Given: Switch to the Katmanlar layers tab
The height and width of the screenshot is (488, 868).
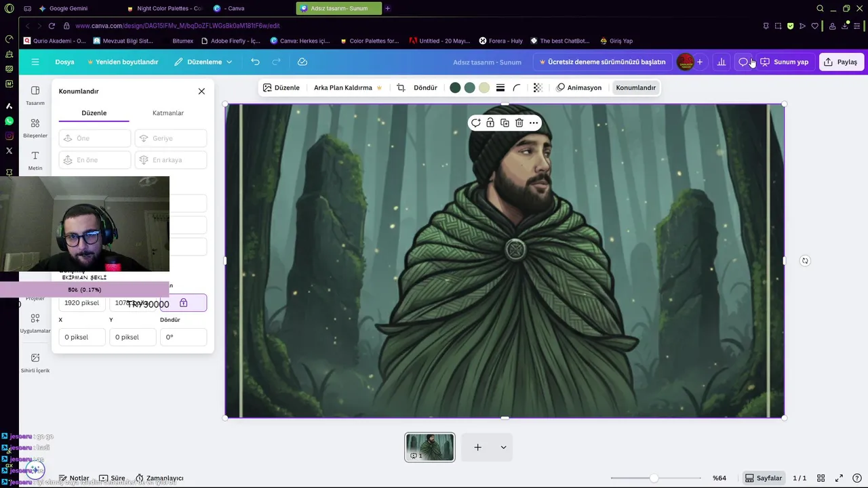Looking at the screenshot, I should pos(168,113).
